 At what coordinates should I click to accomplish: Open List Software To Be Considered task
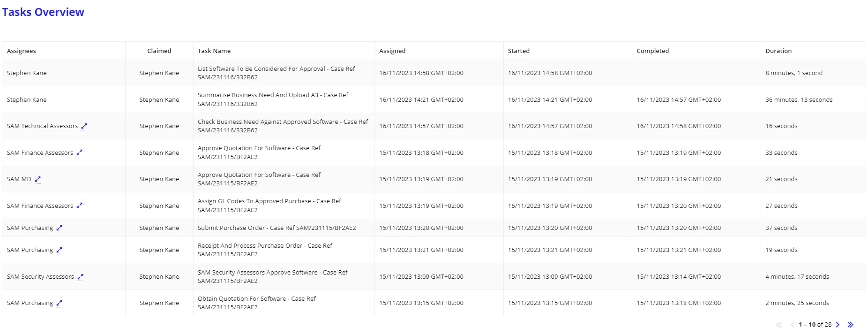277,73
